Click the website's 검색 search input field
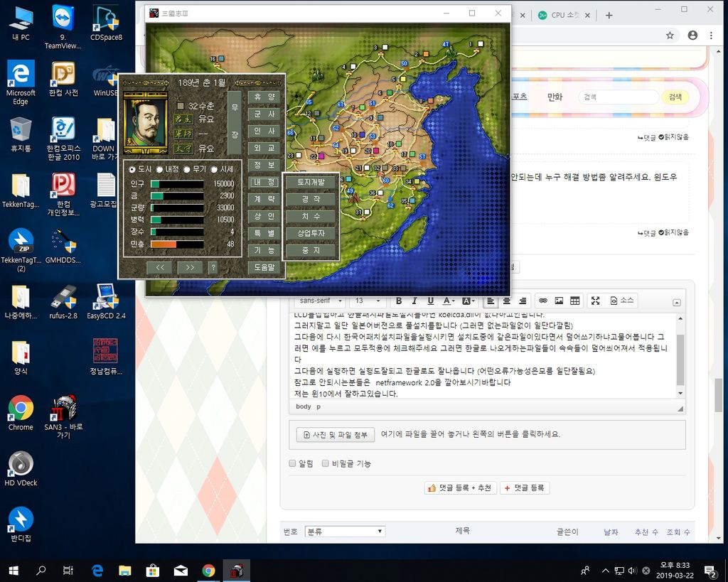This screenshot has width=728, height=582. tap(619, 97)
